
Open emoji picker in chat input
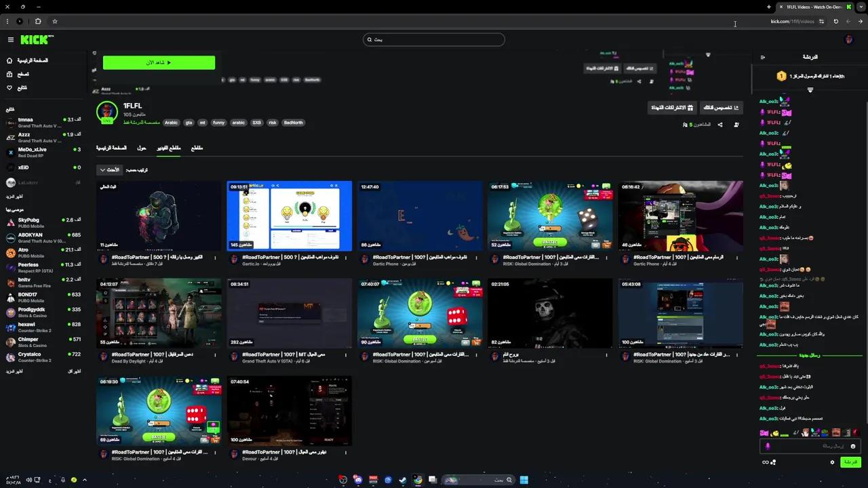coord(853,446)
